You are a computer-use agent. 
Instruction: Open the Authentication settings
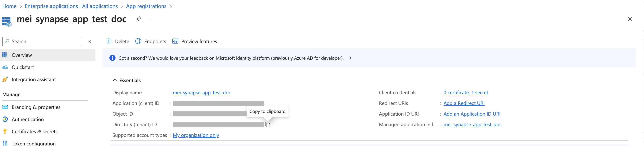(28, 120)
